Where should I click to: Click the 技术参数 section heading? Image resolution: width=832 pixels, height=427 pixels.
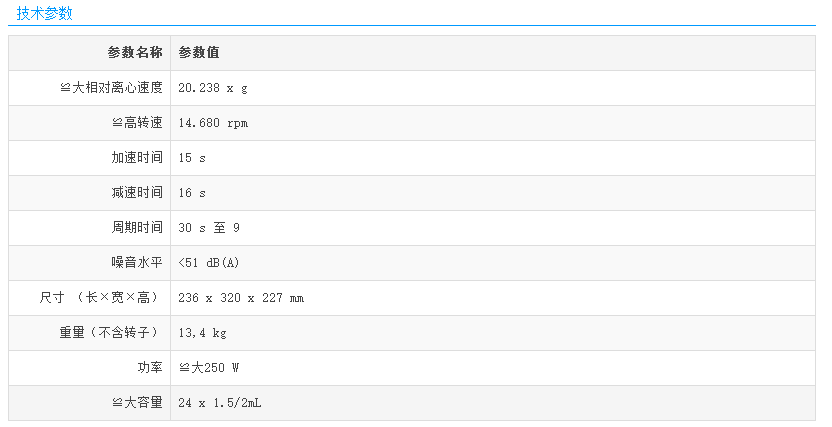(x=44, y=13)
